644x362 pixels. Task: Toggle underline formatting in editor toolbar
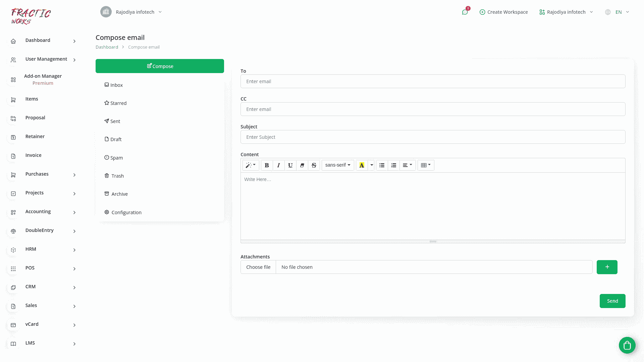pos(290,165)
